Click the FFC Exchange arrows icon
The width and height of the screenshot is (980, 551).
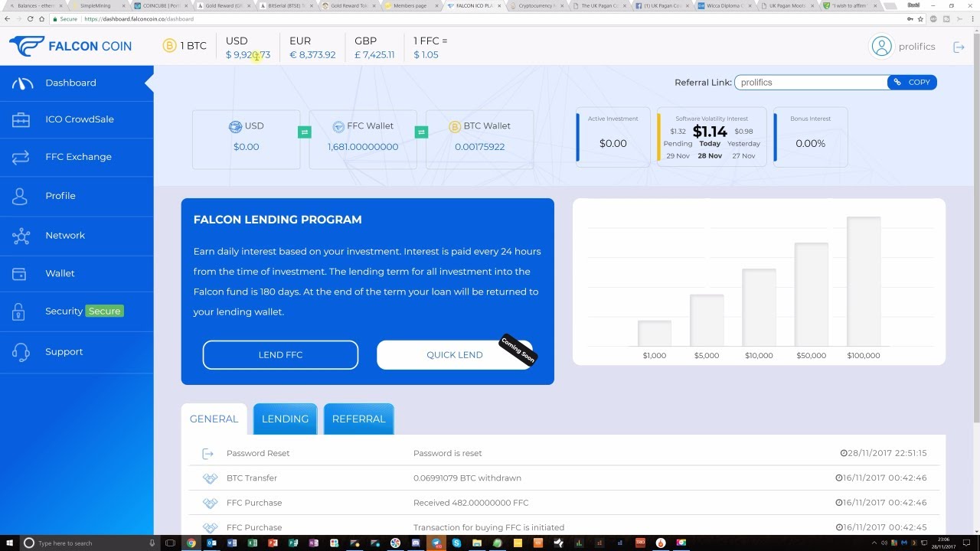(x=21, y=157)
